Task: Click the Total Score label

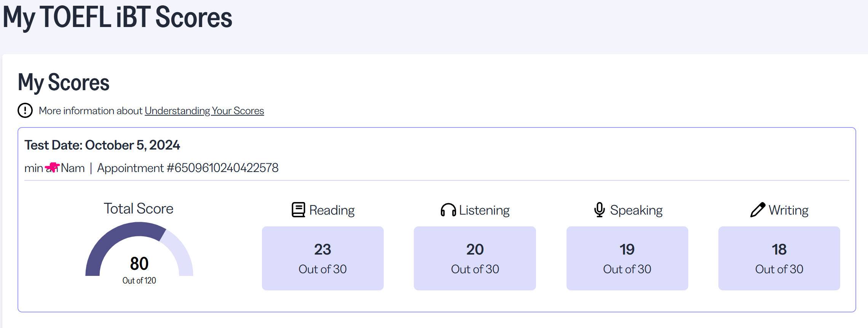Action: click(x=139, y=209)
